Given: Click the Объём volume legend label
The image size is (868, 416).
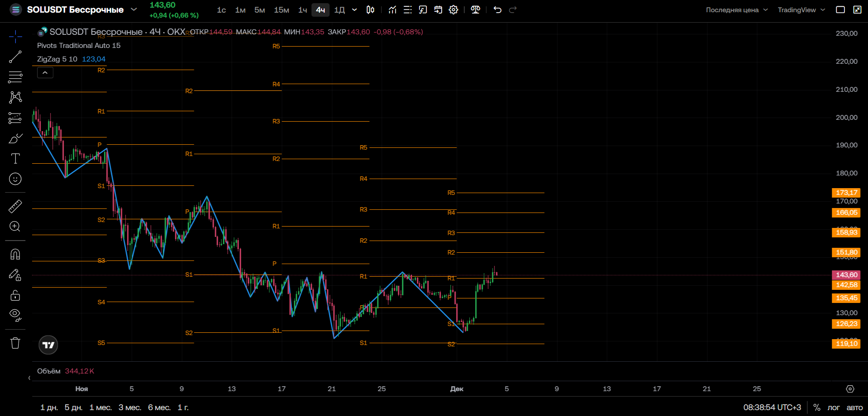Looking at the screenshot, I should click(x=49, y=371).
